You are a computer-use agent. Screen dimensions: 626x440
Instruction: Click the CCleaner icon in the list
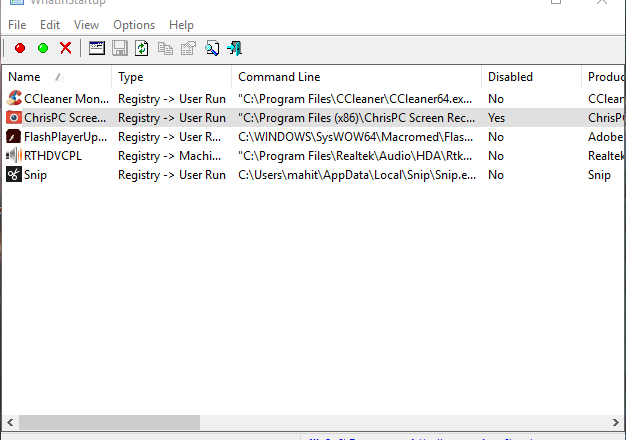14,98
